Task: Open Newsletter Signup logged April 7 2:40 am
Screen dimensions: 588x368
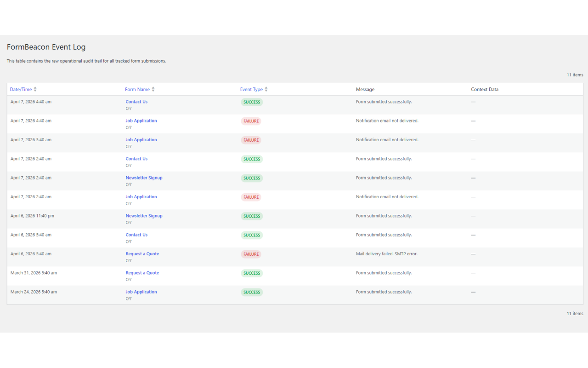Action: [144, 178]
